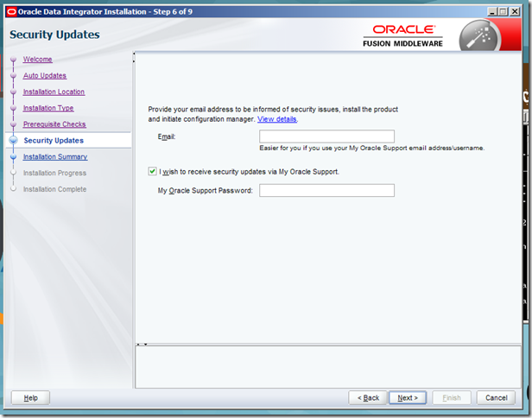Click the Help button

tap(30, 397)
